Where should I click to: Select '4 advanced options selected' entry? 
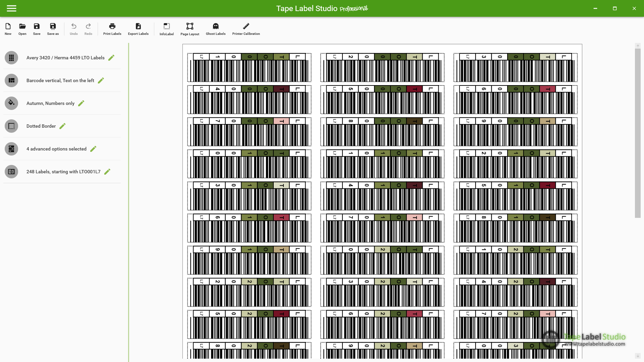click(56, 149)
